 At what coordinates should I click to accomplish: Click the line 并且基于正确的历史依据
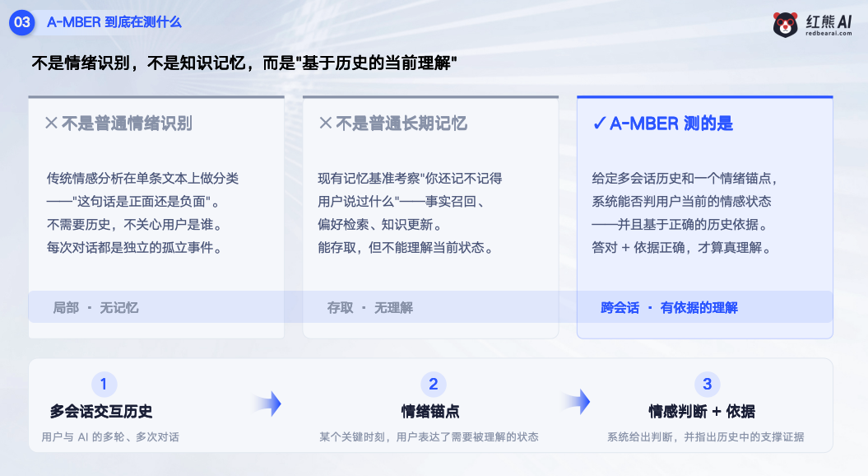(680, 225)
